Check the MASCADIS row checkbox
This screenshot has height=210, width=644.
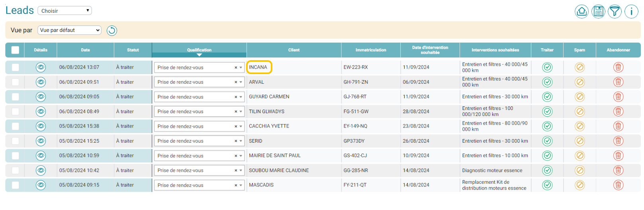[15, 185]
